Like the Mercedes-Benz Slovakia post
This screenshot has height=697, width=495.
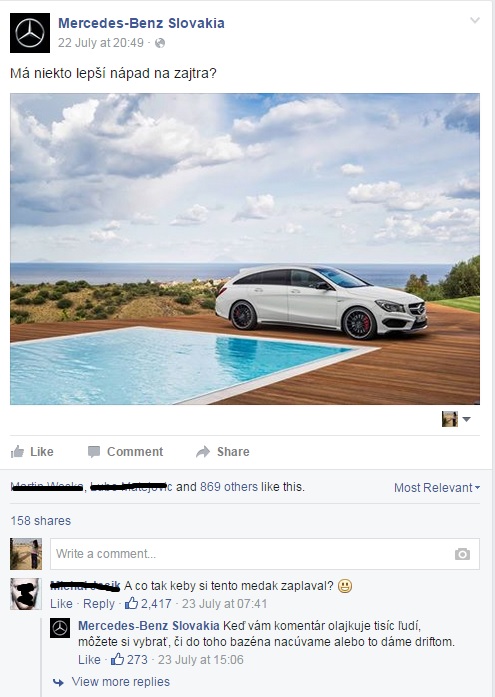[x=32, y=452]
